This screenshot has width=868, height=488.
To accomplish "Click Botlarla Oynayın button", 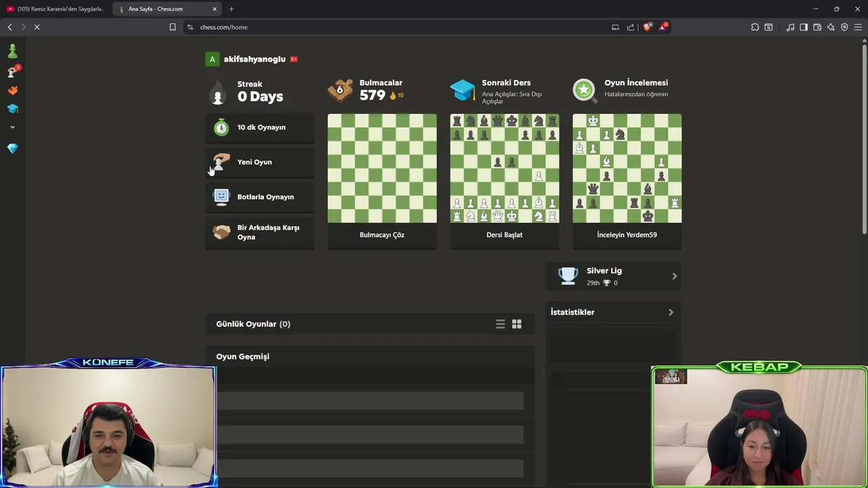I will (260, 197).
